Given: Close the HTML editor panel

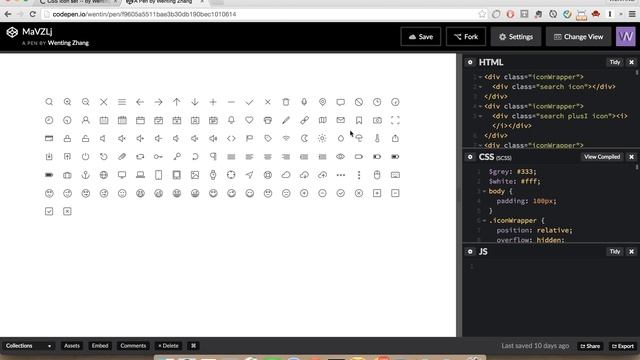Looking at the screenshot, I should coord(631,62).
